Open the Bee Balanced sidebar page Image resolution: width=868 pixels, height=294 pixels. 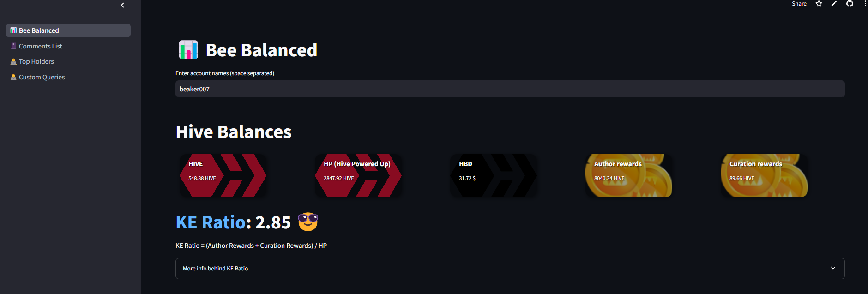point(68,30)
